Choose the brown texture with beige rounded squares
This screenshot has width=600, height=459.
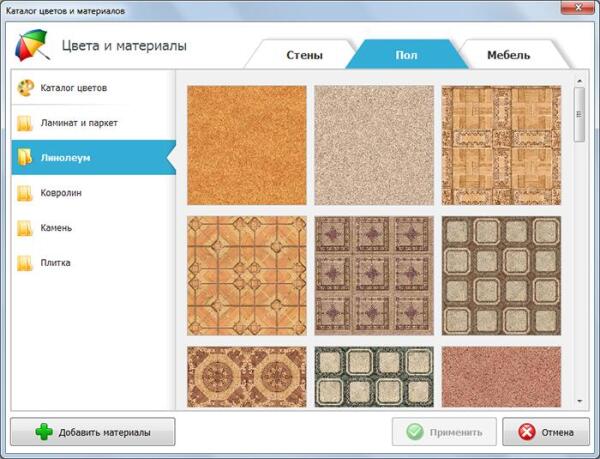[x=501, y=275]
